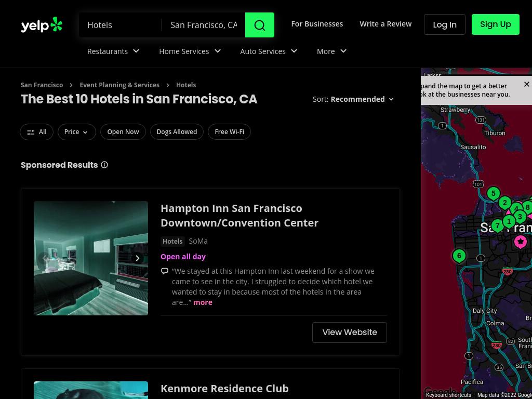Focus the San Francisco, CA location field
Screen dimensions: 532x399
click(204, 25)
